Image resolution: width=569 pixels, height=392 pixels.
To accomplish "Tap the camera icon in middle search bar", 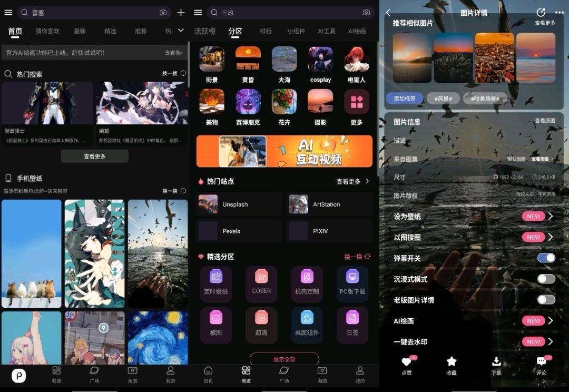I will point(366,13).
